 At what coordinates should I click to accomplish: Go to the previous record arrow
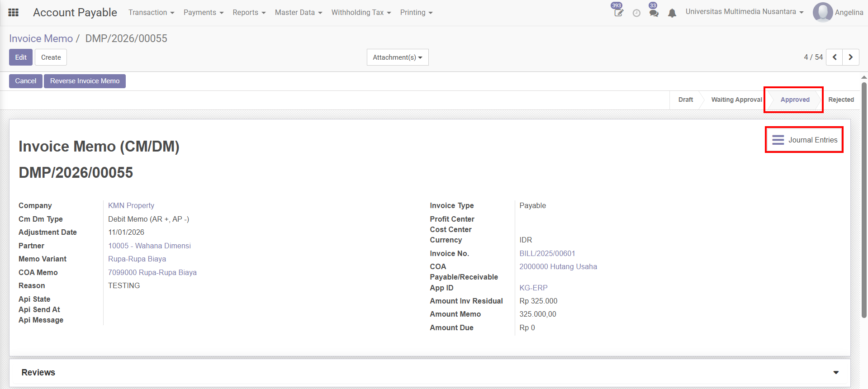(834, 57)
